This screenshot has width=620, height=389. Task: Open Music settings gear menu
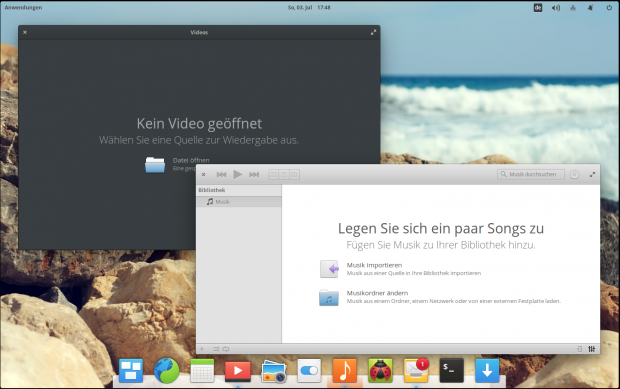[x=574, y=174]
